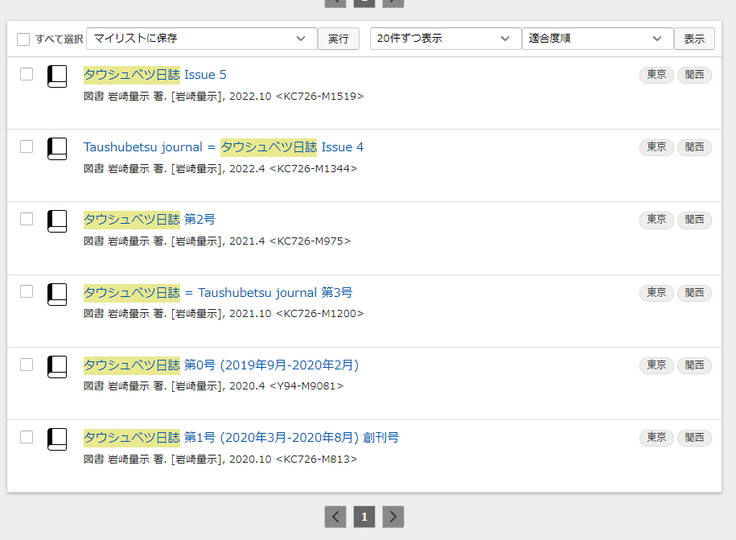The width and height of the screenshot is (736, 540).
Task: Expand the 20件ずつ表示 dropdown
Action: (x=445, y=39)
